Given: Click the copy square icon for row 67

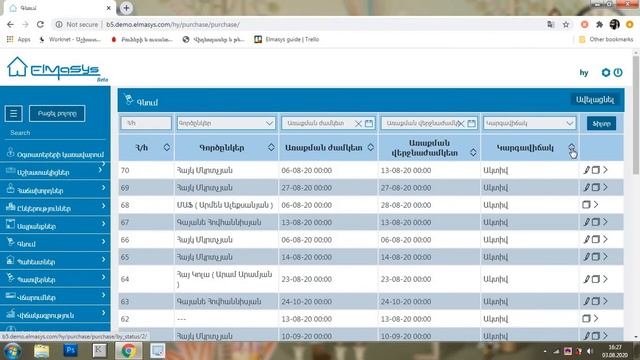Looking at the screenshot, I should [x=596, y=222].
